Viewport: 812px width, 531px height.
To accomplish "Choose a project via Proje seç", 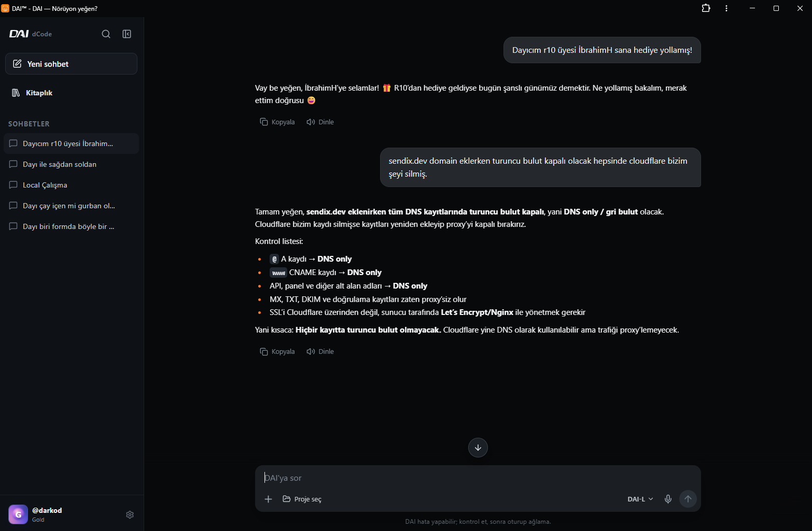I will click(302, 499).
